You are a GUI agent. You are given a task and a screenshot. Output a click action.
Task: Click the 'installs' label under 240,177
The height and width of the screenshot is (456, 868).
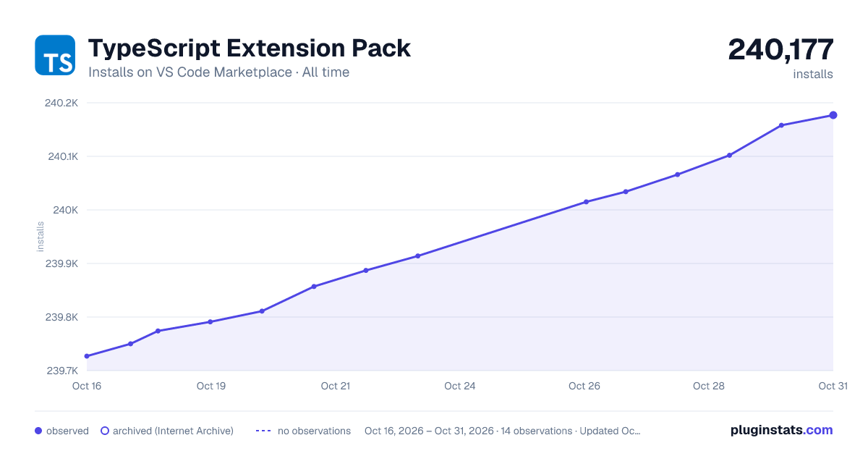coord(813,74)
